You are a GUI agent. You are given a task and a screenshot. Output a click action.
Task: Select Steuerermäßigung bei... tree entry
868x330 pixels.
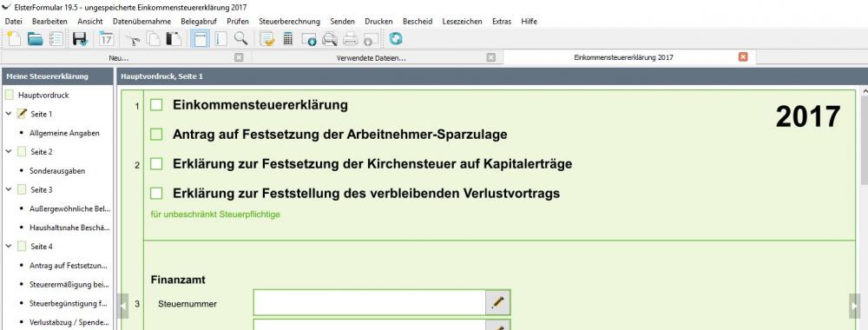69,285
